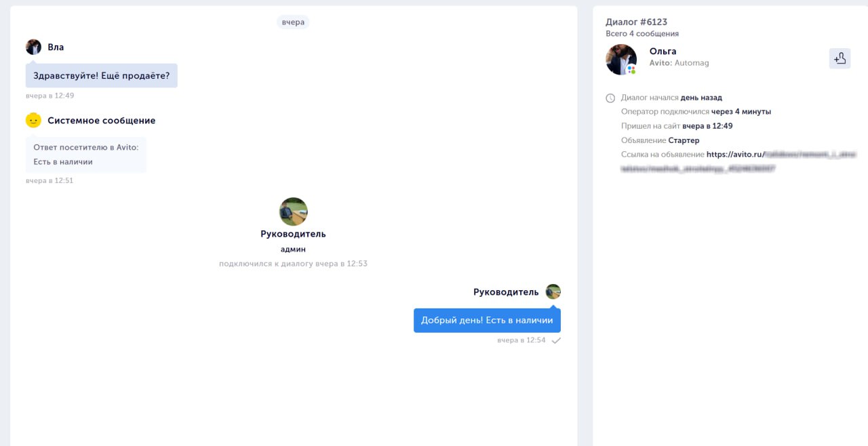Click 'Оператор подключился через 4 минуты' line
Viewport: 868px width, 446px height.
(696, 112)
